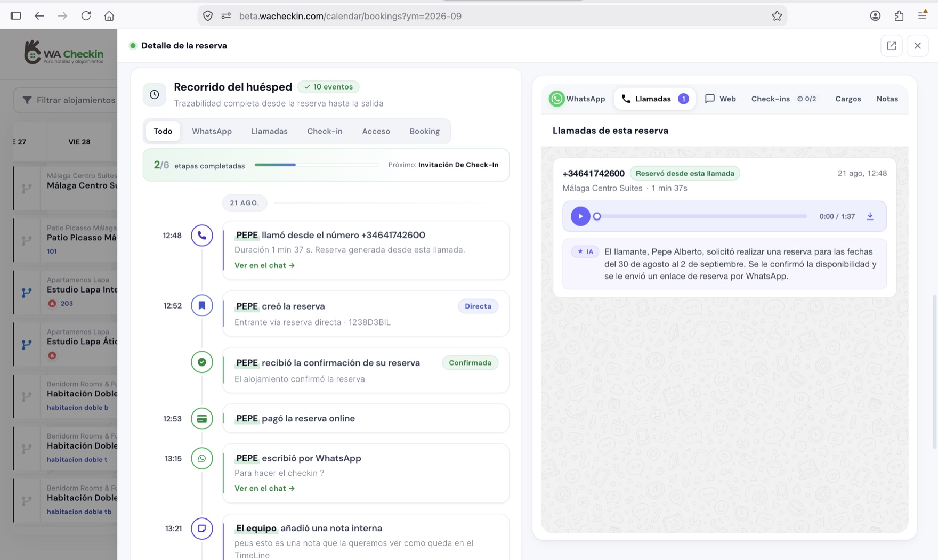Open the Check-ins tab

[783, 99]
